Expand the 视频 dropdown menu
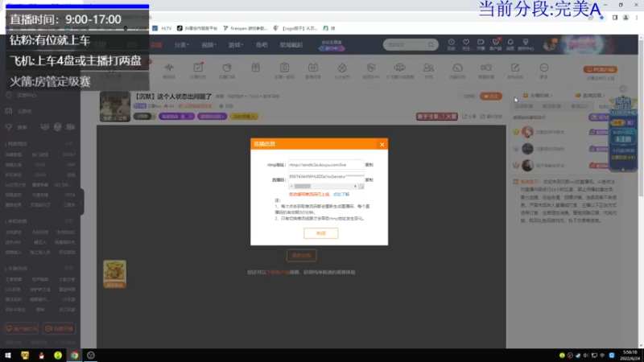 point(208,45)
